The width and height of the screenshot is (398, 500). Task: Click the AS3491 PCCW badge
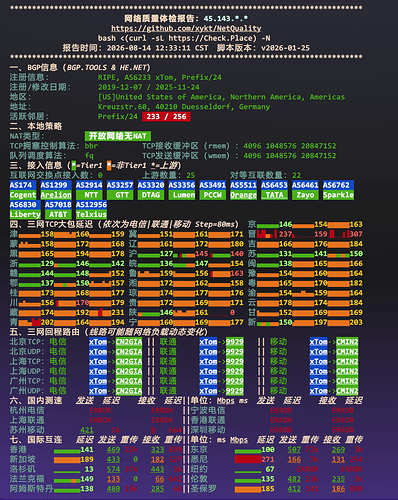click(x=213, y=190)
